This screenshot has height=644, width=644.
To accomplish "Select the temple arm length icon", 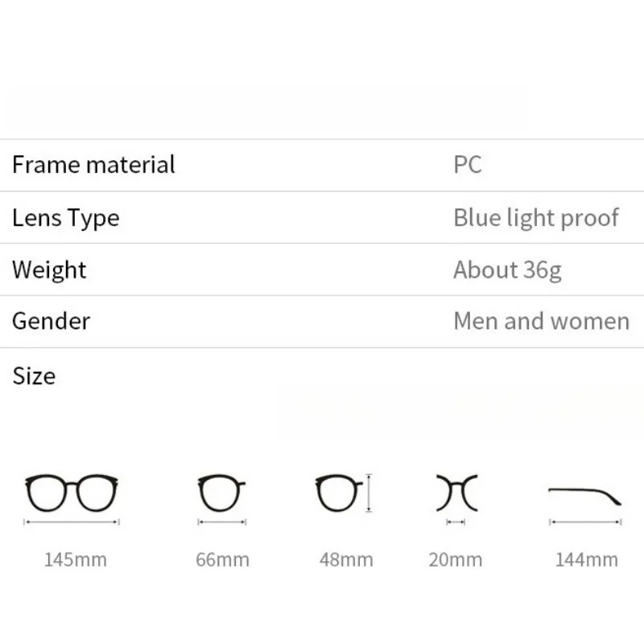I will click(x=585, y=495).
